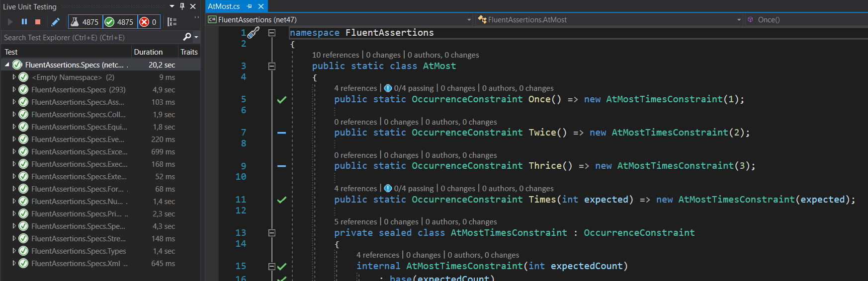868x281 pixels.
Task: Click passed icon of FluentAssertions.Specs.Xml row
Action: point(23,263)
